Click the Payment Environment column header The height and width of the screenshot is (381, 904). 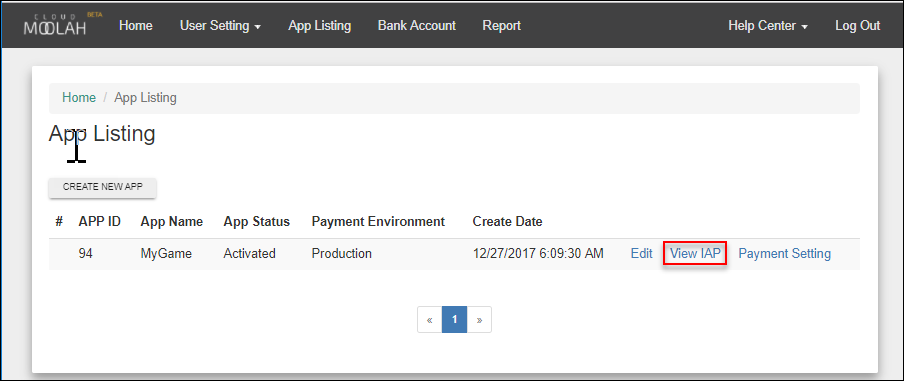(378, 222)
